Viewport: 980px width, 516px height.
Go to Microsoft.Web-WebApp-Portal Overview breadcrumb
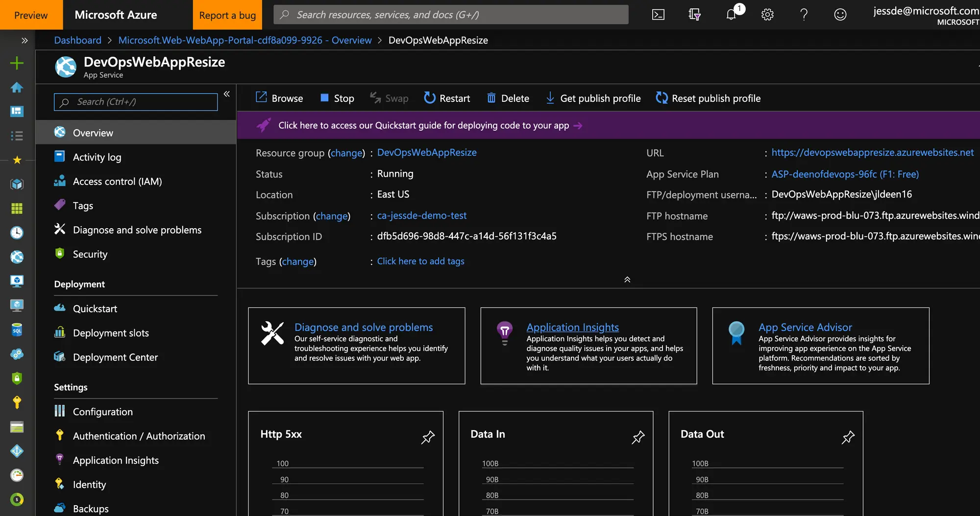click(x=245, y=40)
